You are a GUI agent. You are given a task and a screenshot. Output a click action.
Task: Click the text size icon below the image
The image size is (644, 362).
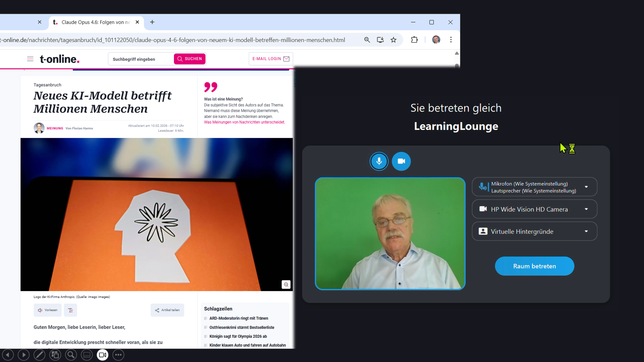(71, 310)
